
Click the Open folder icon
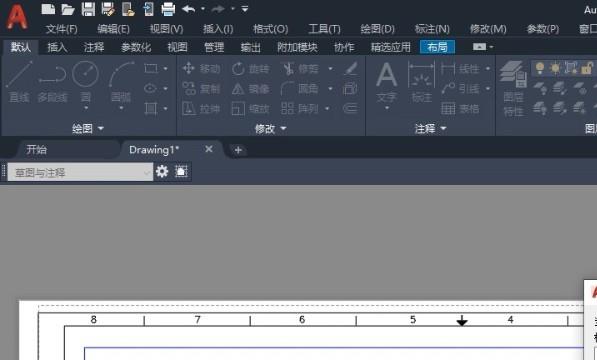pos(68,9)
